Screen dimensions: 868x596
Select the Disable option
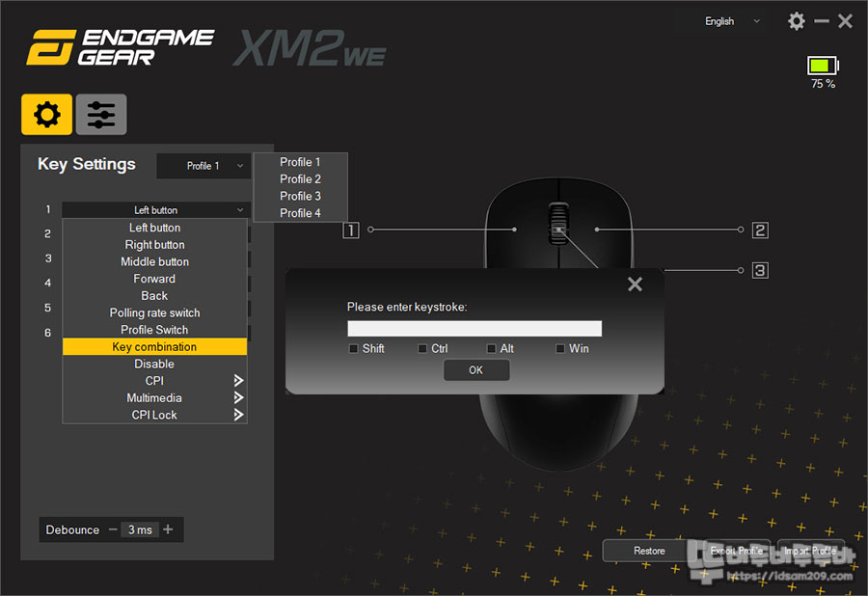click(154, 365)
